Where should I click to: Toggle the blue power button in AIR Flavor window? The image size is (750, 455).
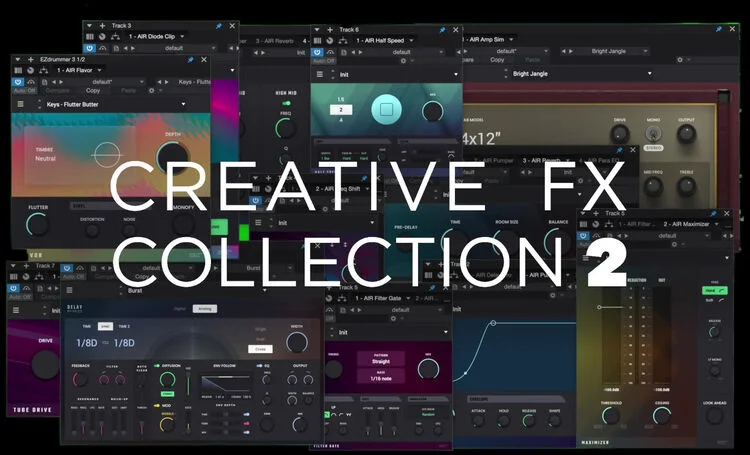pos(18,81)
